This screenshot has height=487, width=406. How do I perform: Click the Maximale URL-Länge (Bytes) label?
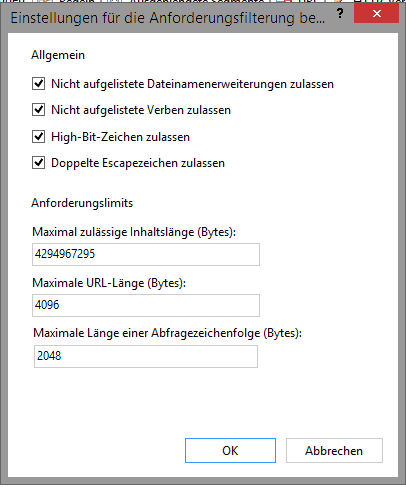click(x=109, y=283)
